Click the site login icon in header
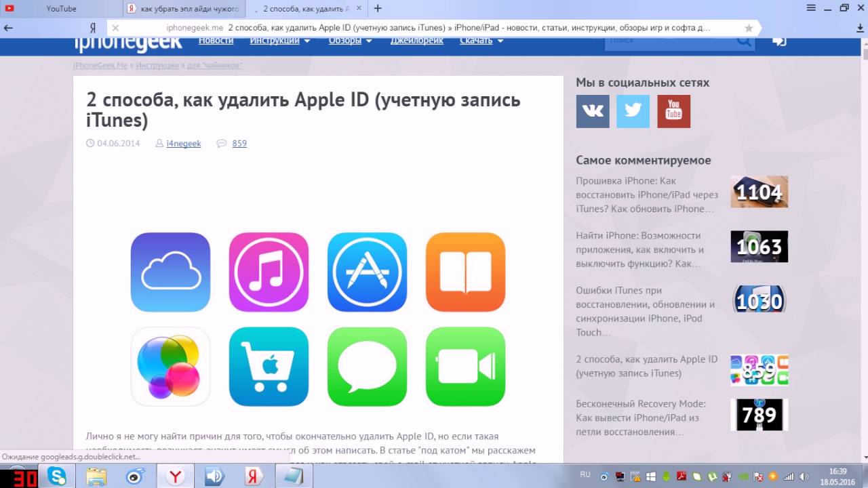The width and height of the screenshot is (868, 488). coord(779,41)
